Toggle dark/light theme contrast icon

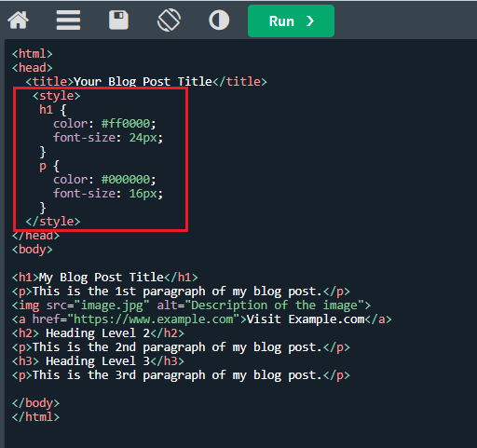point(219,20)
